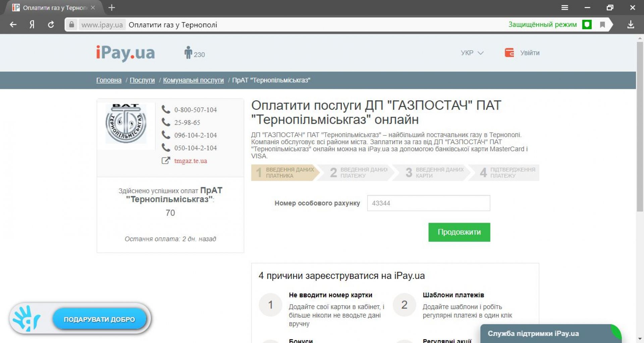Expand the УКР language dropdown
This screenshot has height=343, width=644.
tap(472, 53)
